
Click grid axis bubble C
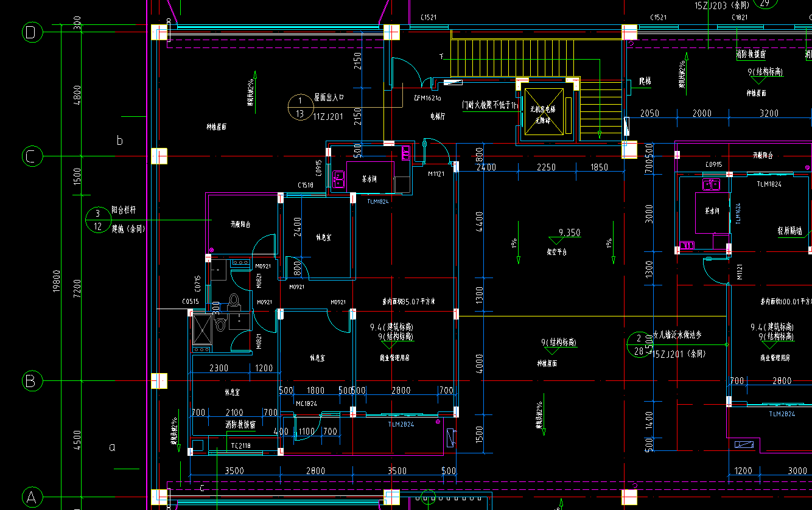tap(32, 156)
